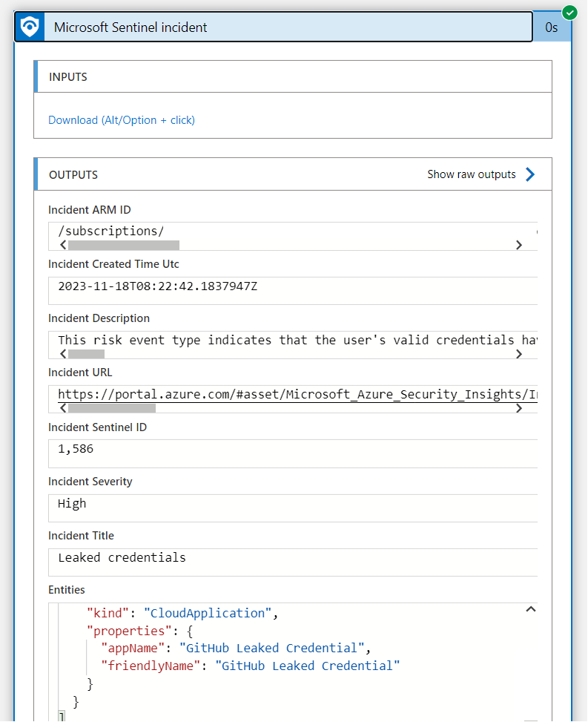Click Incident Created Time Utc label
The height and width of the screenshot is (722, 588).
(x=113, y=264)
